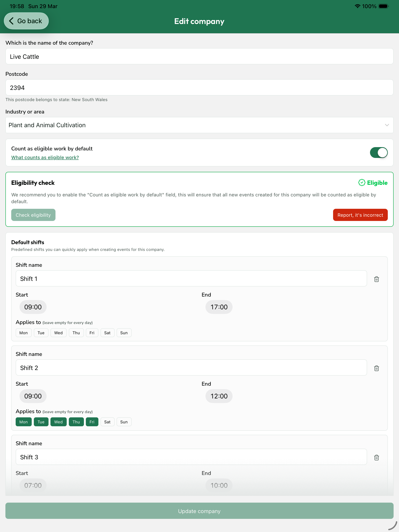The height and width of the screenshot is (532, 399).
Task: Delete Shift 1 with its trash icon
Action: [x=376, y=279]
